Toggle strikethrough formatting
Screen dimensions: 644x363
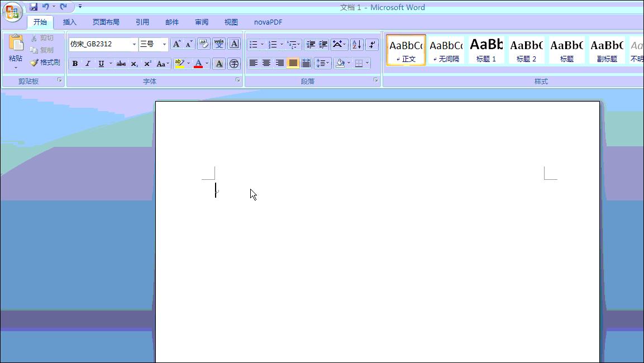coord(121,64)
